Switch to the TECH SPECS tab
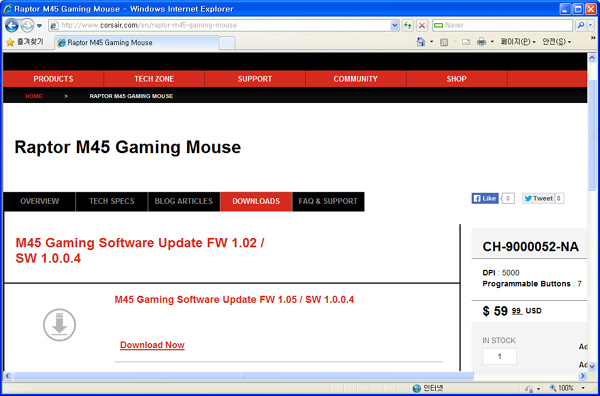This screenshot has width=600, height=396. tap(112, 201)
